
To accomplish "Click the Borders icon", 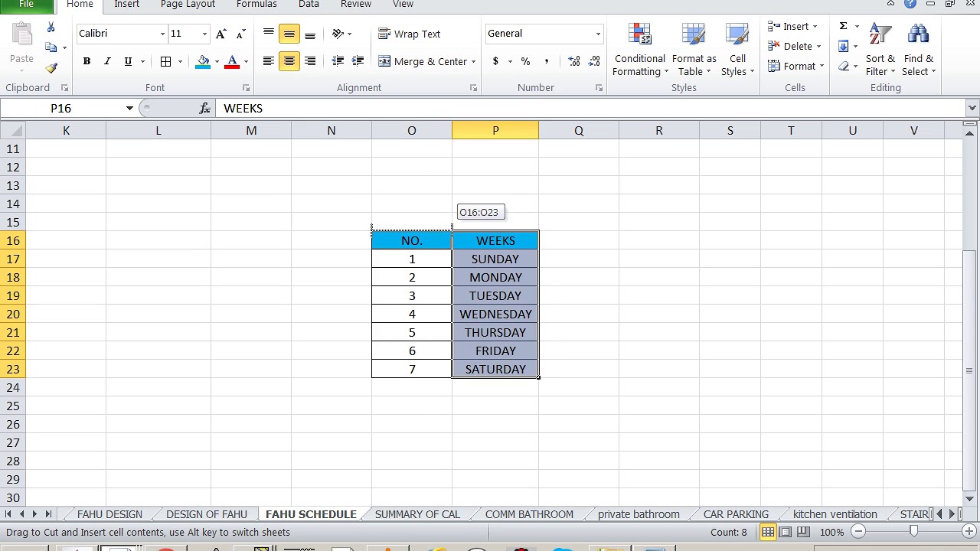I will (x=165, y=61).
